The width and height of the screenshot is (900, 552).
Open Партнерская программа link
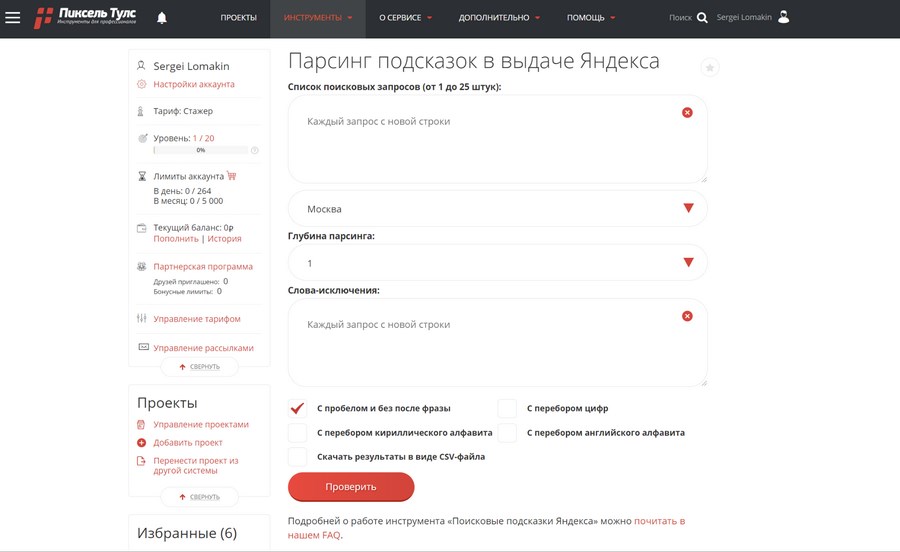[x=203, y=266]
